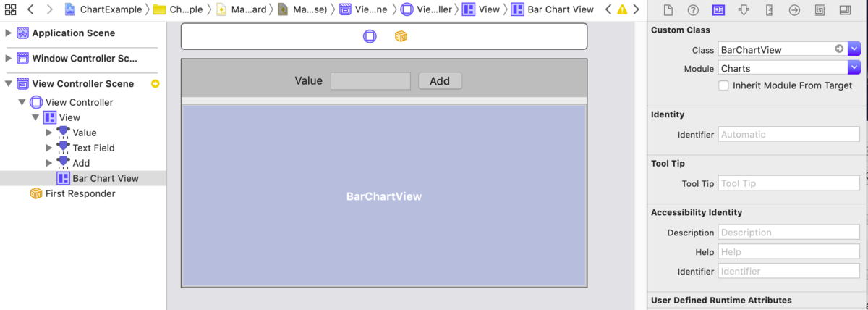Go back in jump bar history

tap(30, 9)
